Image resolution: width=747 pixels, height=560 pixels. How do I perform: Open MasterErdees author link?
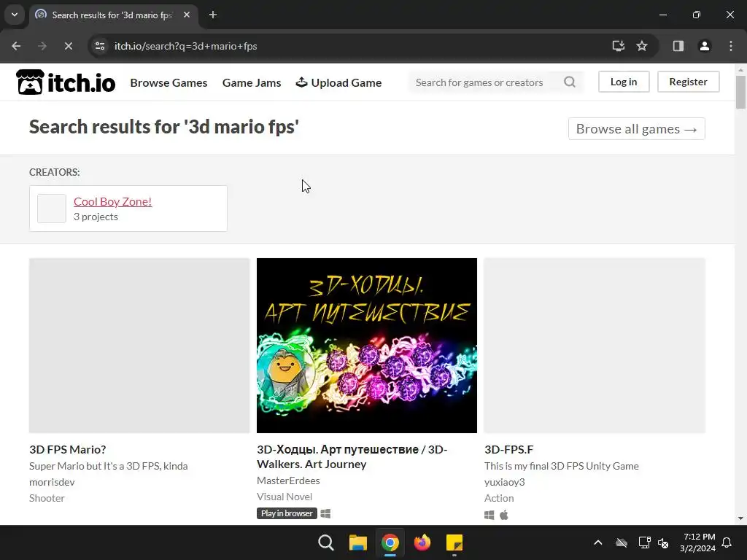click(x=288, y=481)
